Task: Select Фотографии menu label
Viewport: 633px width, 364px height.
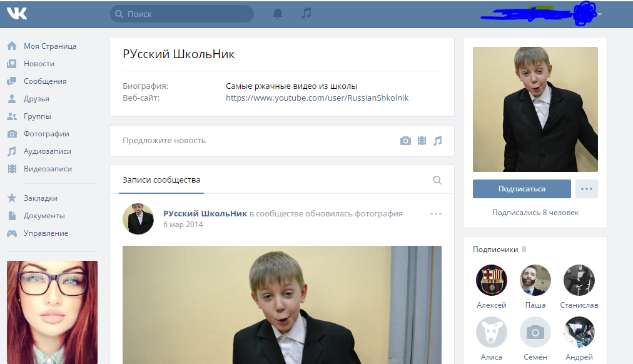Action: 46,134
